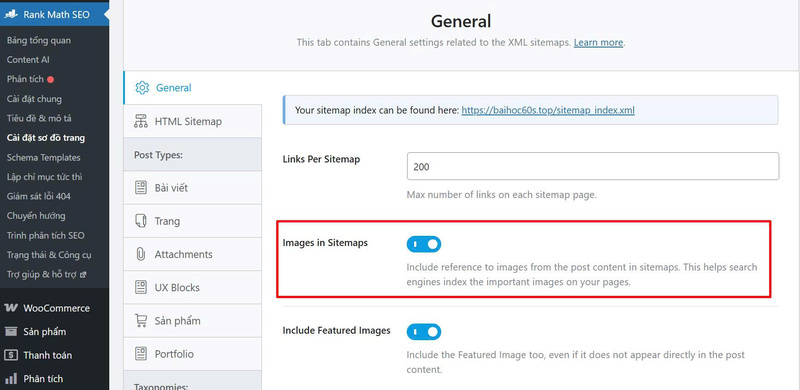800x390 pixels.
Task: Click the UX Blocks document icon
Action: pyautogui.click(x=141, y=287)
